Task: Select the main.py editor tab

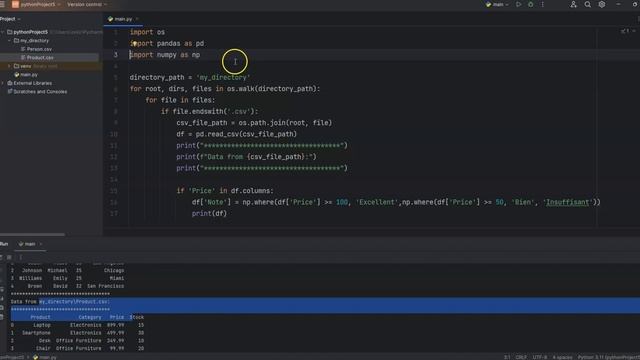Action: coord(122,19)
